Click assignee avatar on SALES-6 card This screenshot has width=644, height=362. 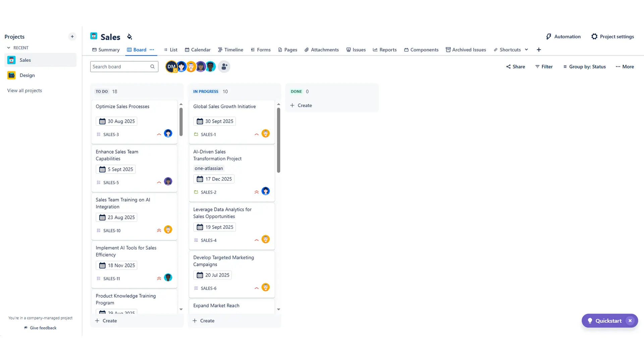tap(266, 287)
